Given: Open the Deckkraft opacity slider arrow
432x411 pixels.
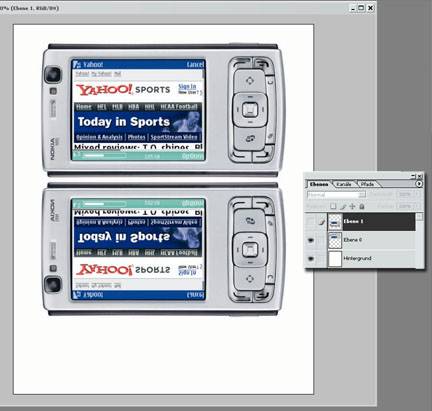Looking at the screenshot, I should [x=417, y=194].
